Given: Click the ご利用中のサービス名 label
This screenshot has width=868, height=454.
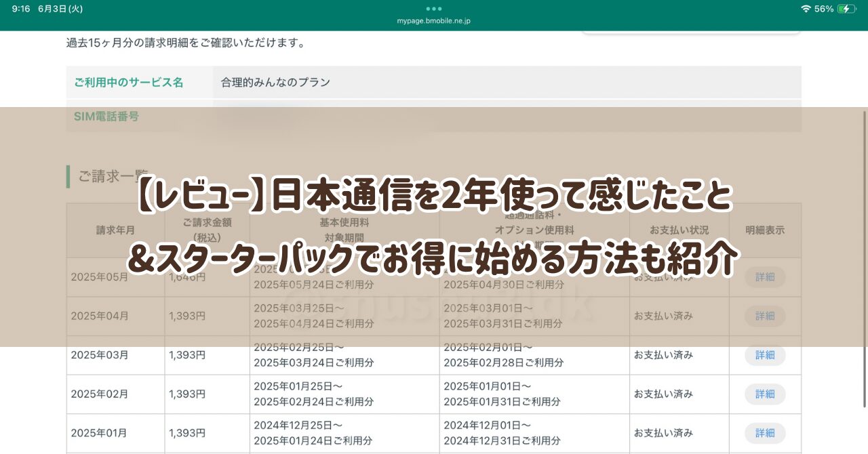Looking at the screenshot, I should pos(129,83).
